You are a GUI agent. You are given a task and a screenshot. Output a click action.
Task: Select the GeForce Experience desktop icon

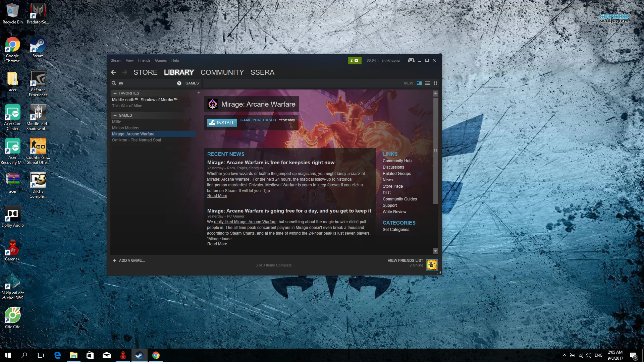click(38, 84)
